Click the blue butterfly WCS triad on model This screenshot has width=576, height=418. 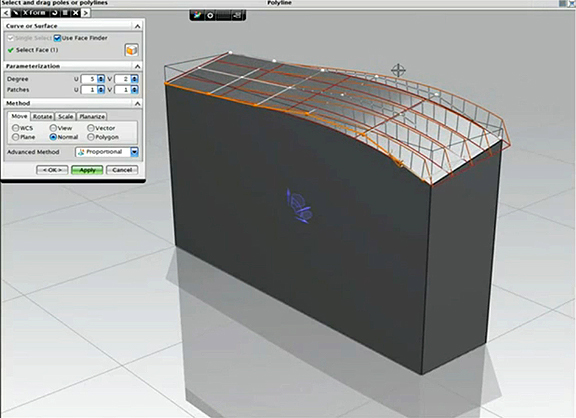(x=299, y=206)
